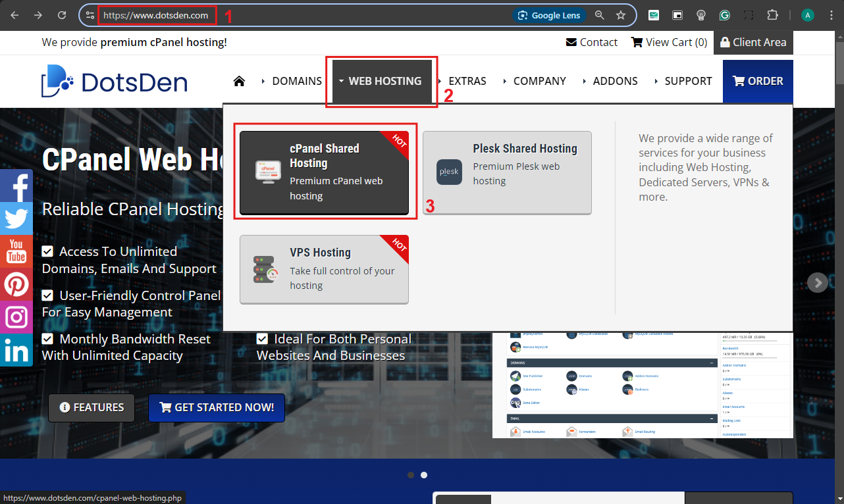
Task: Select VPS Hosting card
Action: coord(324,269)
